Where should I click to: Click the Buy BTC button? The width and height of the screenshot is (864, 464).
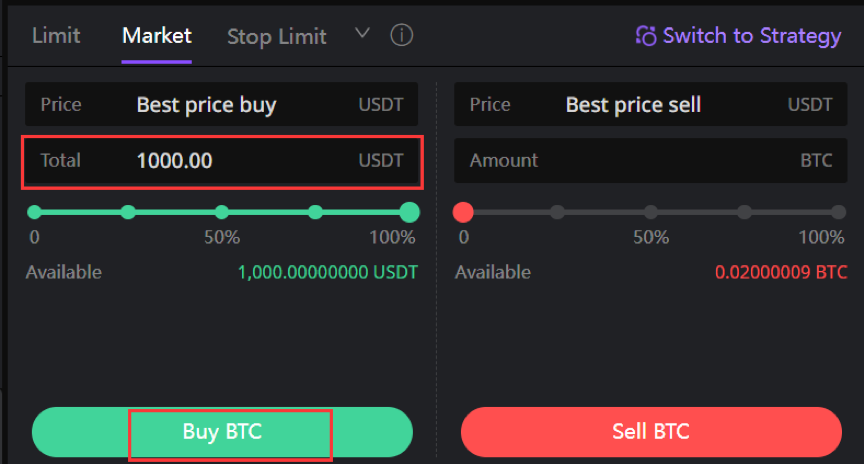[222, 432]
